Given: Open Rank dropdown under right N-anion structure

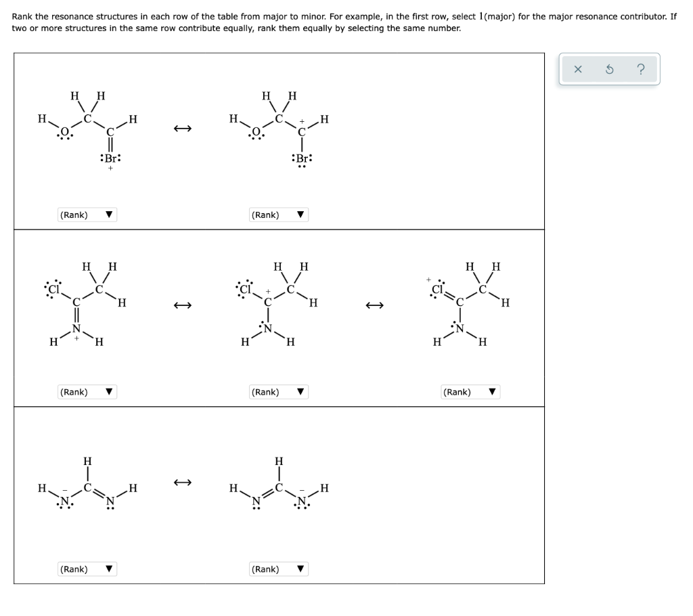Looking at the screenshot, I should click(278, 569).
